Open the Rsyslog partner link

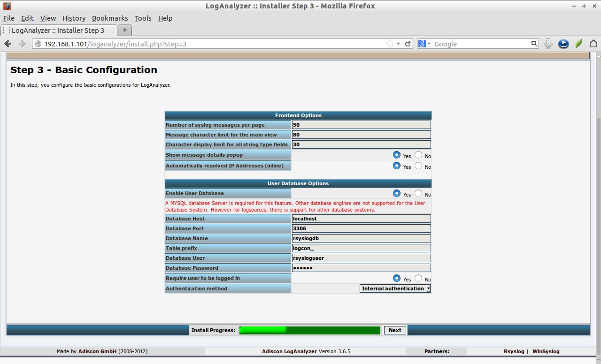[514, 351]
